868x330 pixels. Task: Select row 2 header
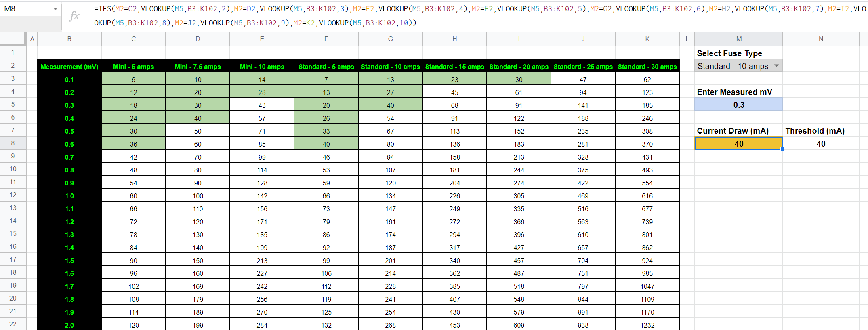tap(13, 65)
